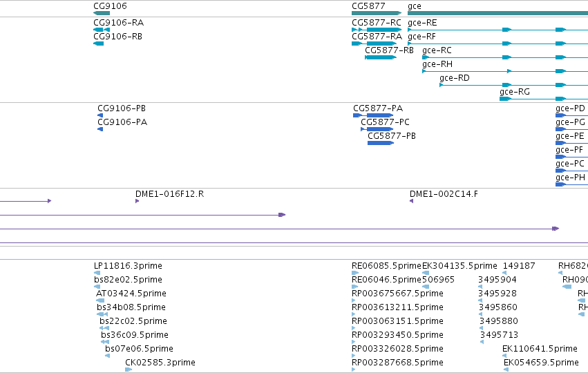The image size is (588, 373).
Task: Select EST bs07e06.5prime
Action: point(108,356)
